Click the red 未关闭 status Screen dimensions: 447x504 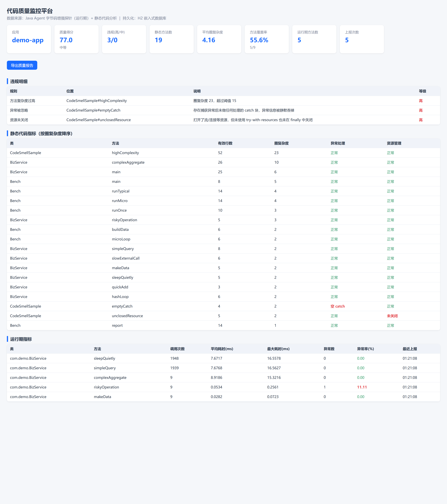392,316
